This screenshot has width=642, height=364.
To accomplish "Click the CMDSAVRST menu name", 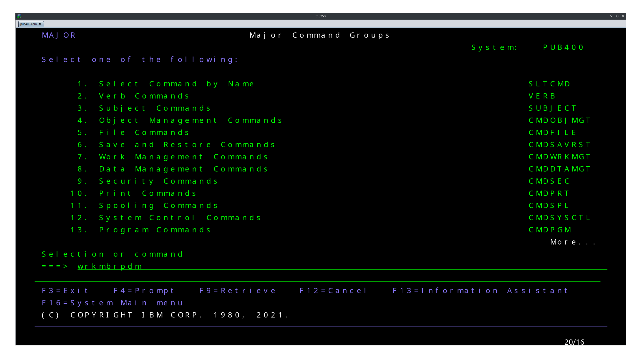I will coord(559,145).
